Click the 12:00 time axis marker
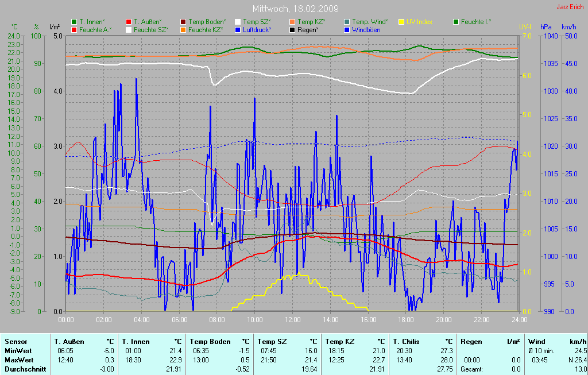The height and width of the screenshot is (375, 588). click(x=292, y=319)
